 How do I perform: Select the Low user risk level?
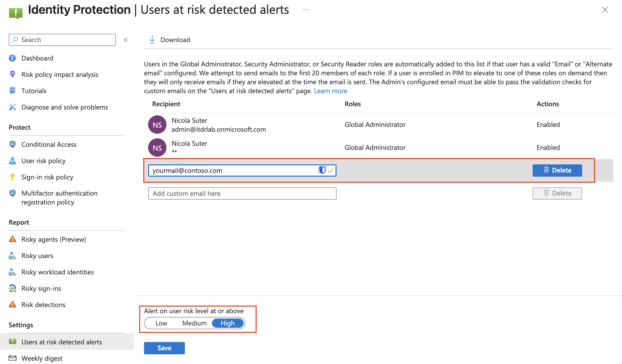[161, 323]
